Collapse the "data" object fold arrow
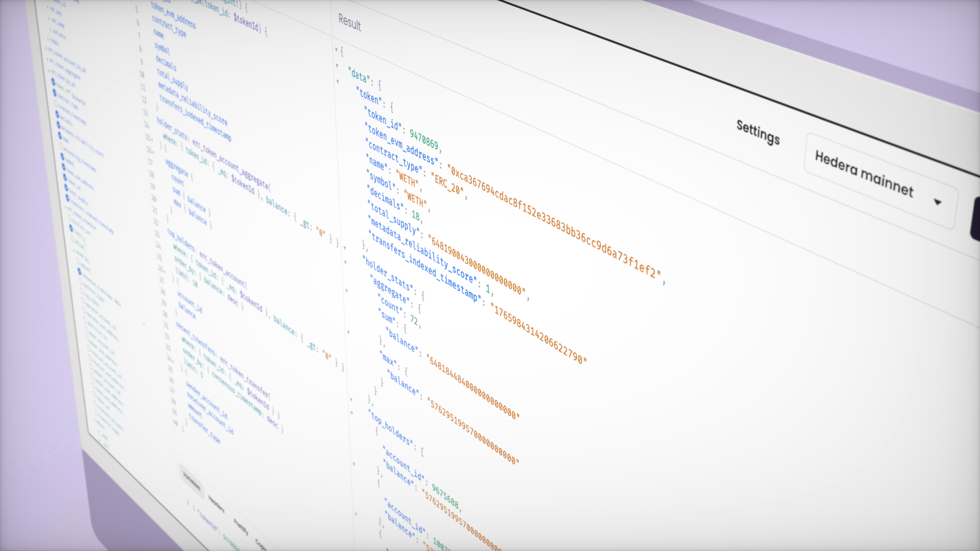Screen dimensions: 980x551 point(337,65)
